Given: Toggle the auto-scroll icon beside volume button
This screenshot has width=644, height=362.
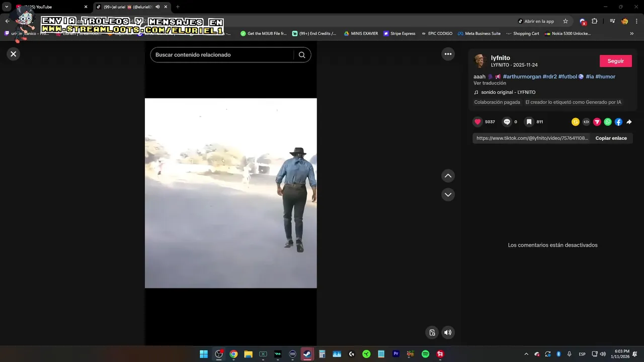Looking at the screenshot, I should point(432,332).
